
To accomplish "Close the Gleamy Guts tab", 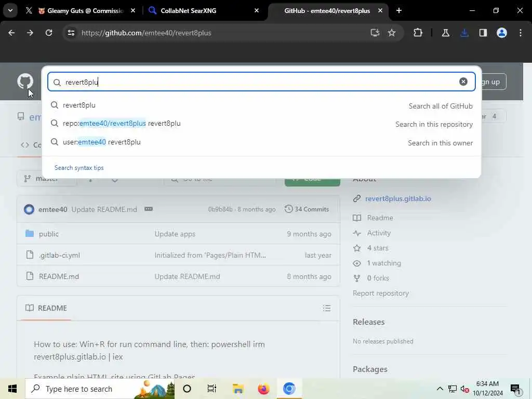I will coord(133,10).
